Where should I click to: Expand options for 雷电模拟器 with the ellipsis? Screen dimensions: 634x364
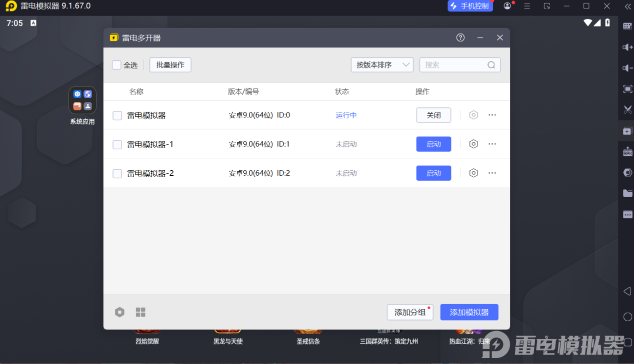click(492, 115)
